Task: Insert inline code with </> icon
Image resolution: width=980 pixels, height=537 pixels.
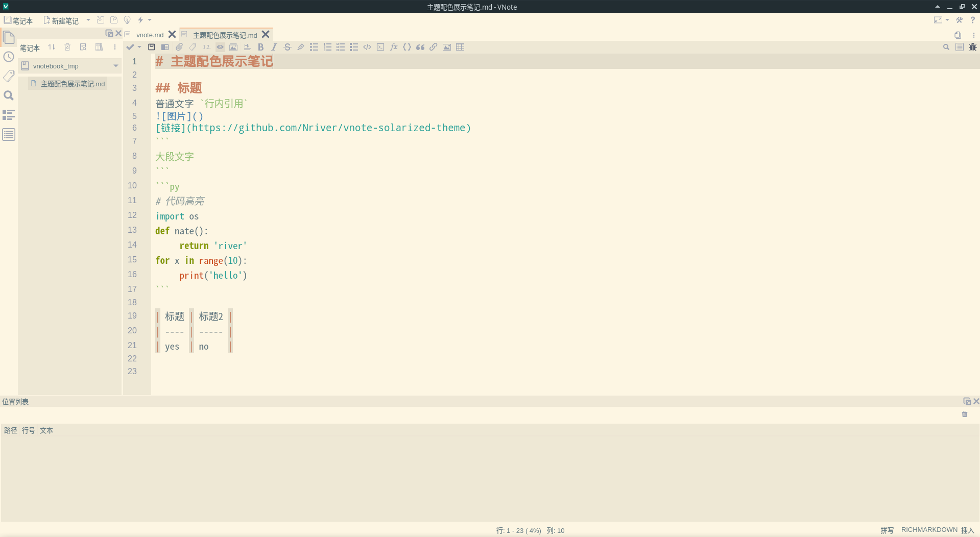Action: (367, 47)
